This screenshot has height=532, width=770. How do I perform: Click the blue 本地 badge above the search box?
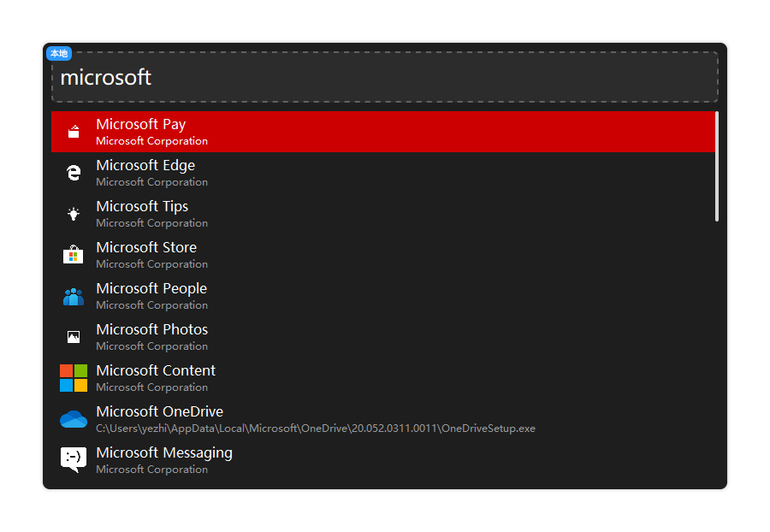[x=59, y=54]
